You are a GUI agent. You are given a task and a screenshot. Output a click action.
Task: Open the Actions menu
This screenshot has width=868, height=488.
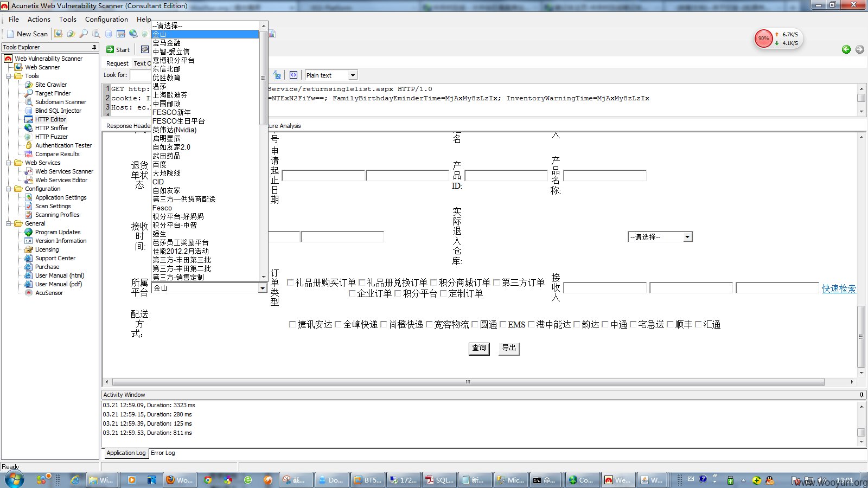tap(39, 19)
